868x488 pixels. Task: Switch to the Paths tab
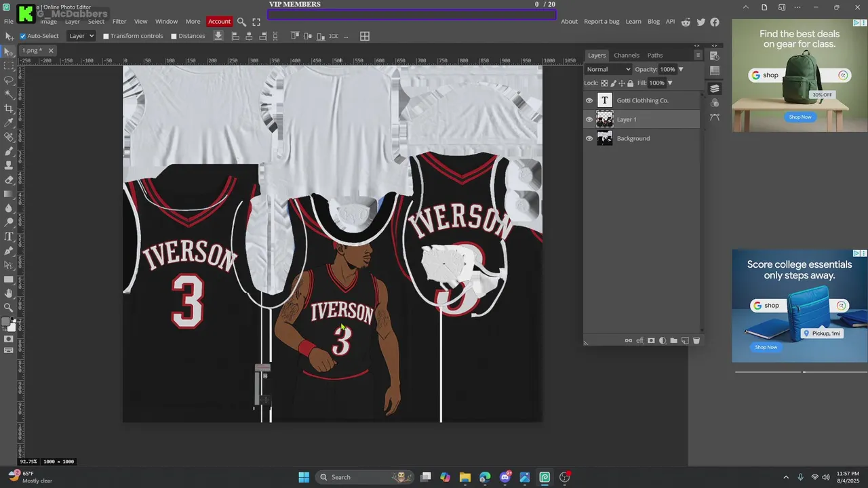click(x=655, y=56)
